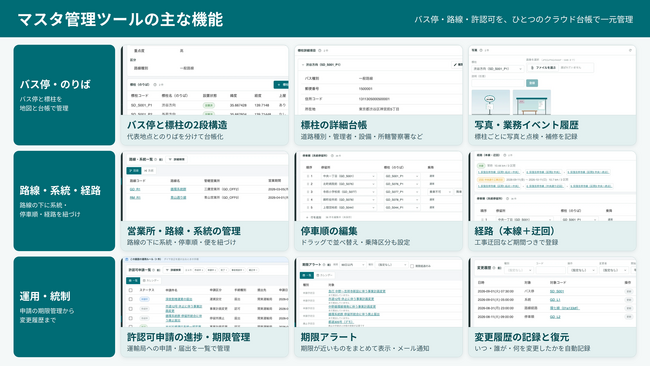Click the bus stop pole sign illustration
The width and height of the screenshot is (650, 366).
click(491, 102)
